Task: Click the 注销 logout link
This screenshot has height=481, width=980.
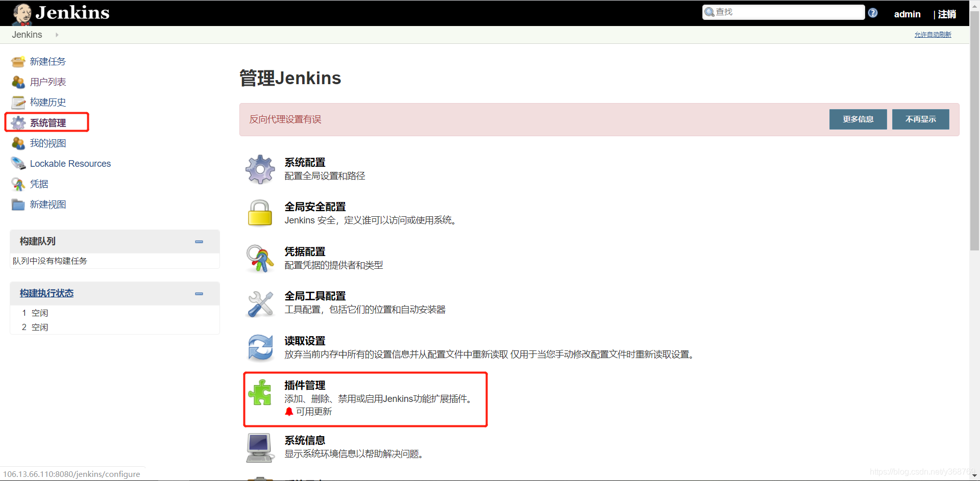Action: coord(947,14)
